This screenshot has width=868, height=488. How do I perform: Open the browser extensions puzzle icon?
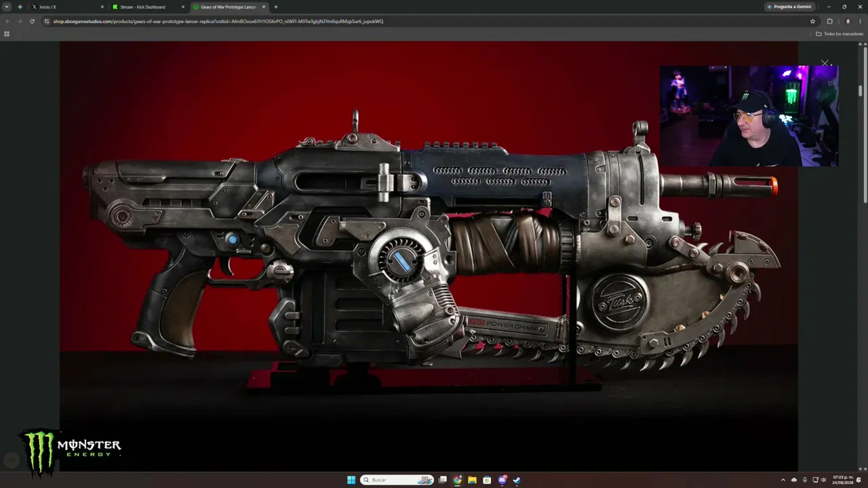coord(829,21)
